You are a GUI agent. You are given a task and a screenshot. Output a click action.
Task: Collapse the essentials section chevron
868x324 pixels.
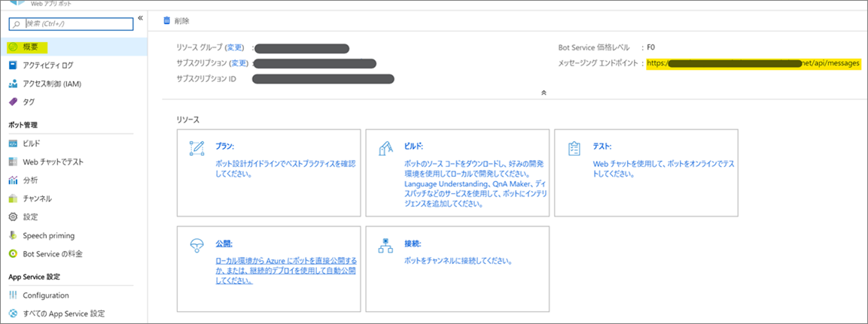tap(544, 92)
